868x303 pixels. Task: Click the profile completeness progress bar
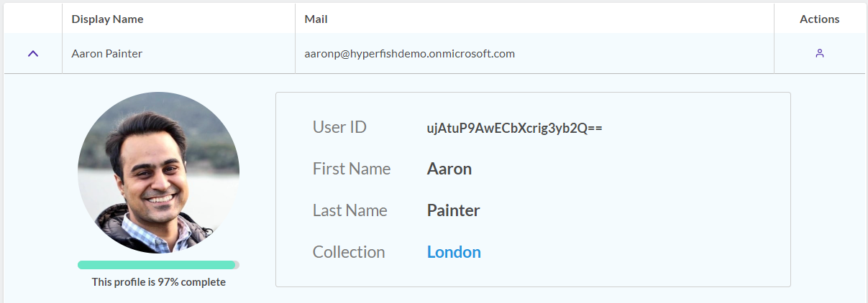(x=158, y=265)
